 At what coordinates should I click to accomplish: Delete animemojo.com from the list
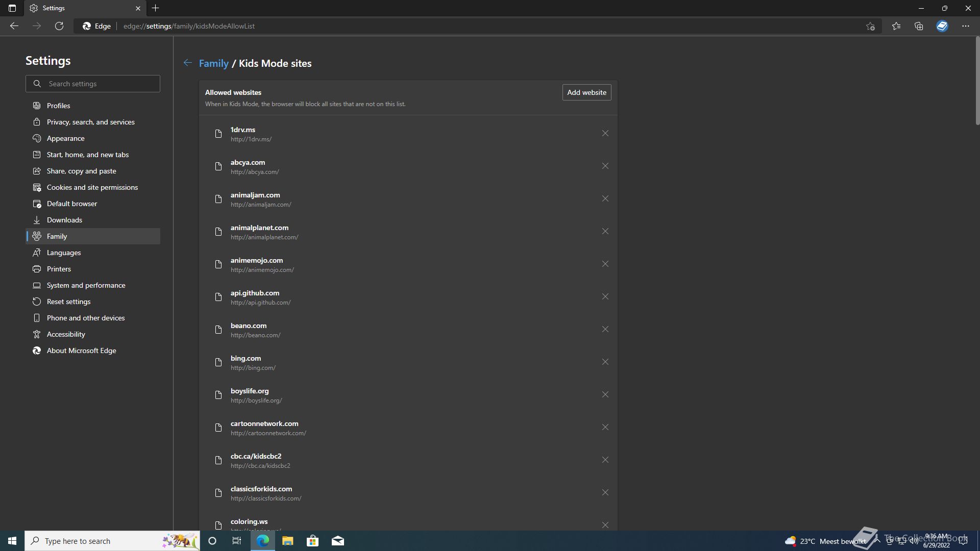605,264
